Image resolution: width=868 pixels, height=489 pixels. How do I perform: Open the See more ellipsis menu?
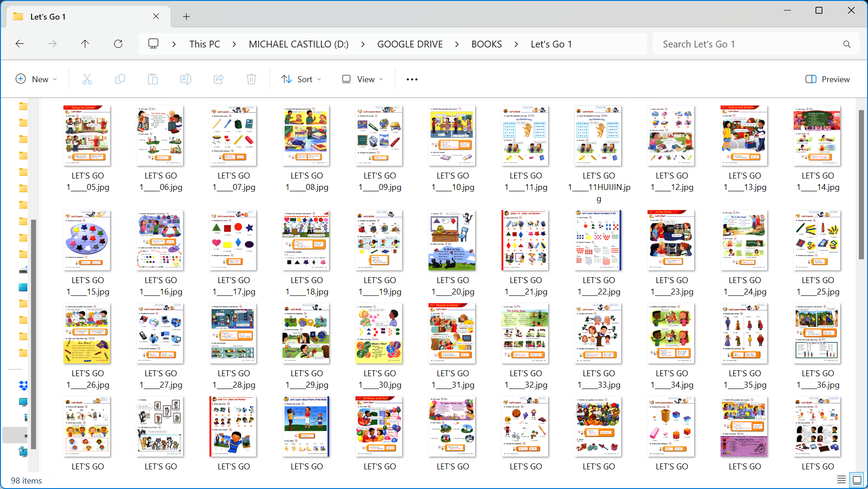412,79
